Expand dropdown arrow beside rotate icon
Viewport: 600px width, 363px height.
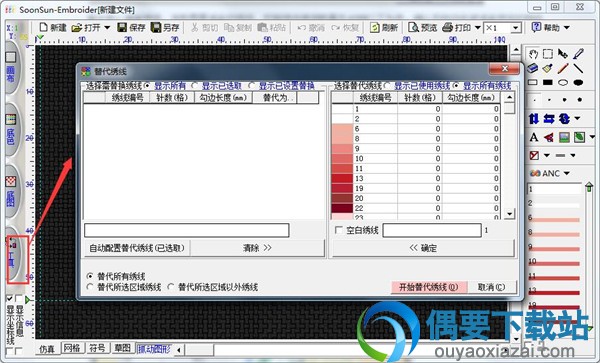tap(577, 119)
